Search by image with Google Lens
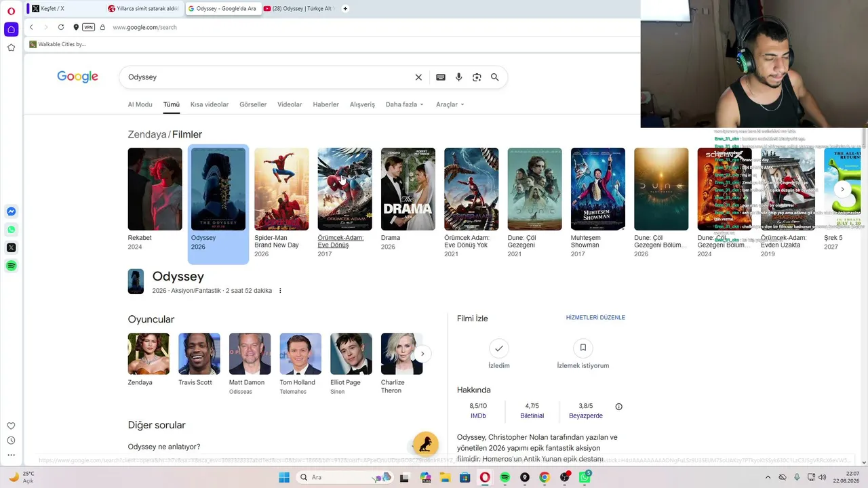The image size is (868, 488). click(x=477, y=77)
